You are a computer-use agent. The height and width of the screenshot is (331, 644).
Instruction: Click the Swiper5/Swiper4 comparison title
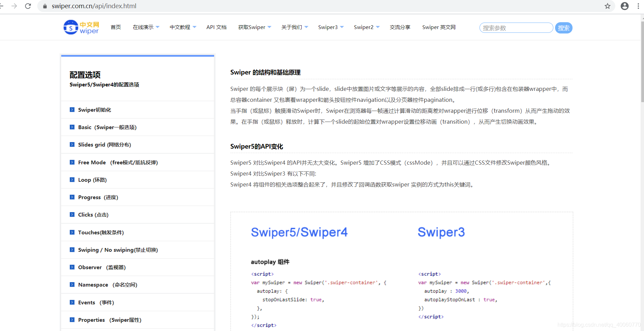click(299, 232)
